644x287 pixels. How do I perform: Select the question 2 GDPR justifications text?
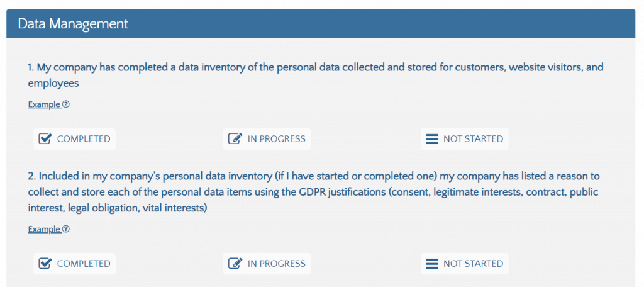[x=314, y=193]
